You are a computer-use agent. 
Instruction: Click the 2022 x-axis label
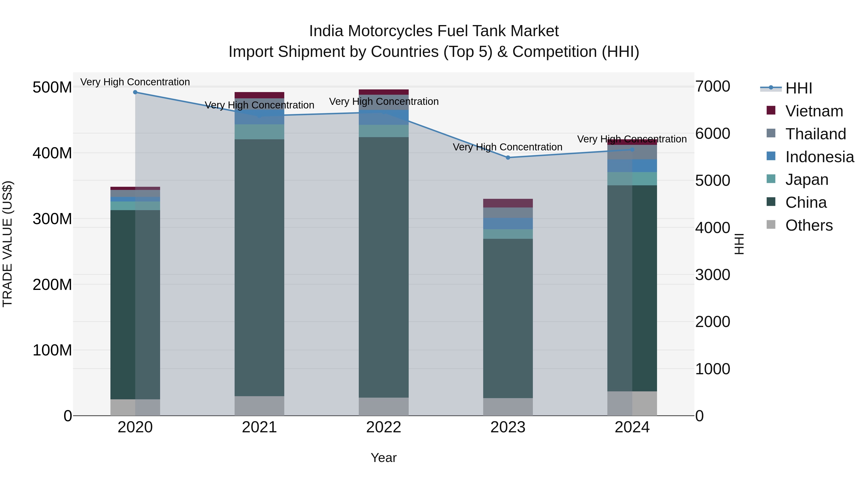(x=384, y=427)
